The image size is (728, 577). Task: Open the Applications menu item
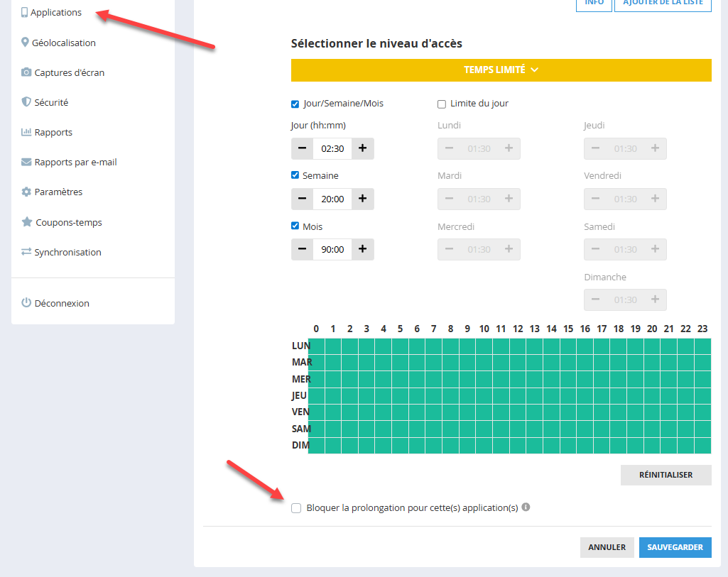click(55, 12)
